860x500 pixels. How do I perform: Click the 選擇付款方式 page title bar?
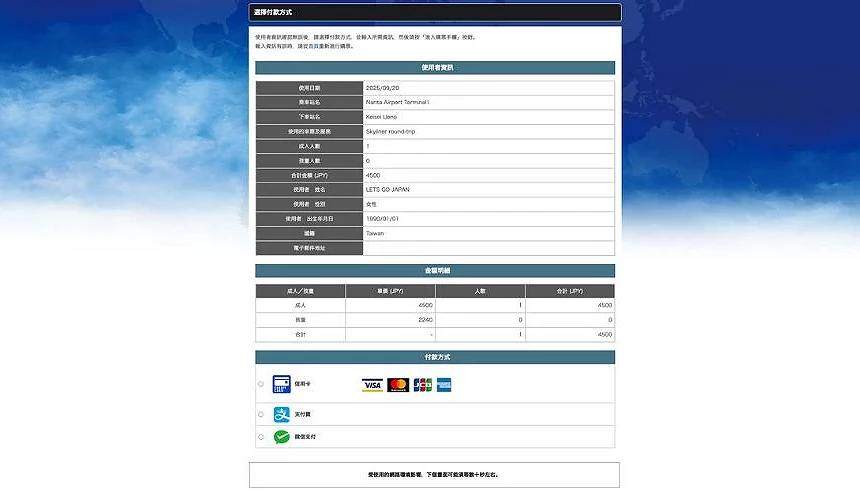tap(434, 12)
